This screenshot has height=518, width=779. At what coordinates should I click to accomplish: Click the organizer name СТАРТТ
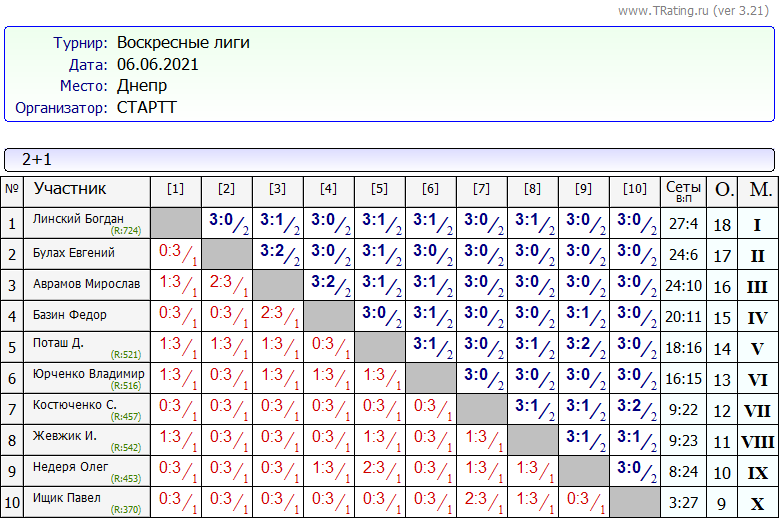coord(146,107)
